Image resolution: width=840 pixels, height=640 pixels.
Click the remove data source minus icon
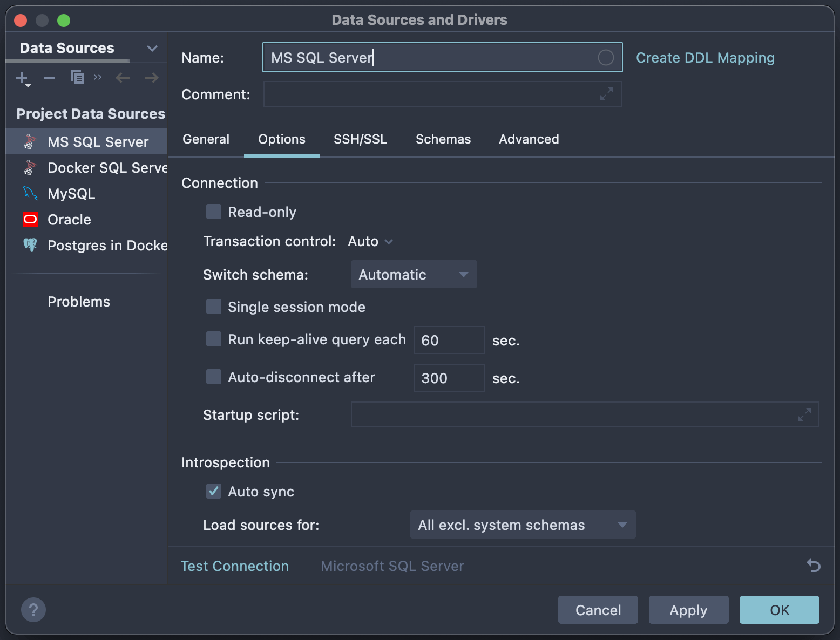click(50, 78)
